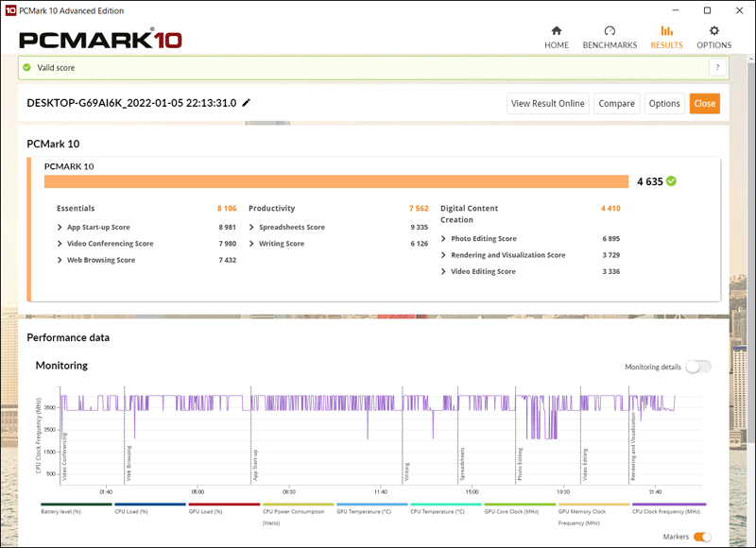Image resolution: width=756 pixels, height=548 pixels.
Task: Click the Compare button
Action: click(617, 104)
